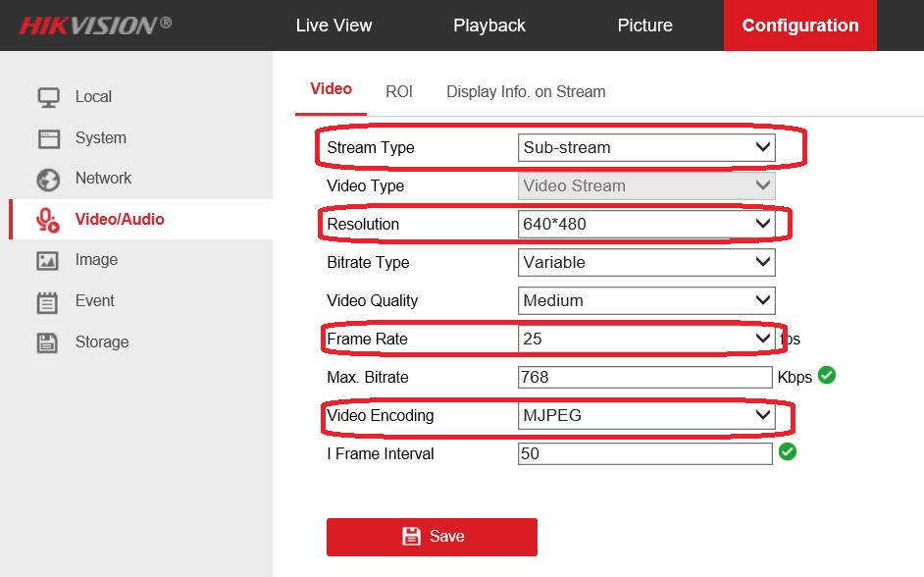Click the Network globe icon
Screen dimensions: 924x577
48,179
